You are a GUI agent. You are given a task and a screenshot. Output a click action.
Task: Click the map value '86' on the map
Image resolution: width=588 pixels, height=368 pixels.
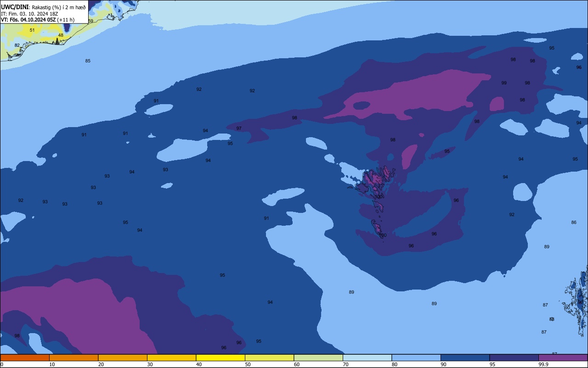574,223
